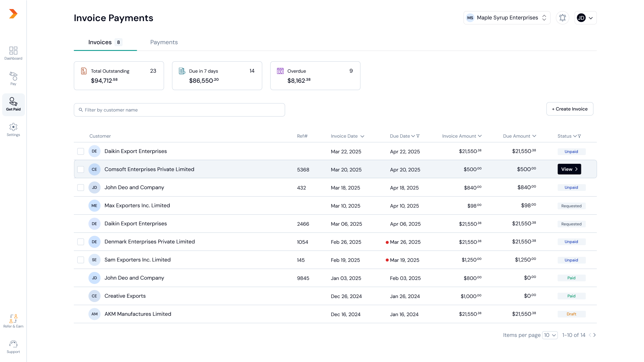Open the Items per page dropdown
Viewport: 644px width, 362px height.
point(550,335)
